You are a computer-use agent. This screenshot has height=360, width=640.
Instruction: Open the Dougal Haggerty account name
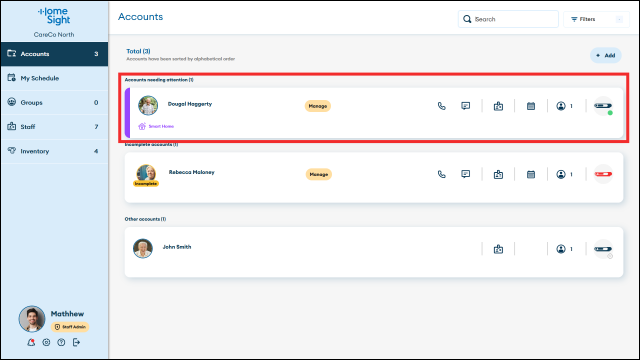click(190, 104)
